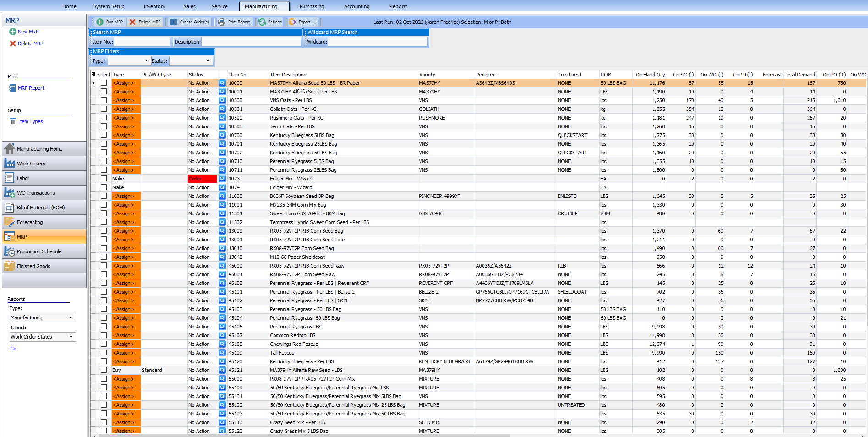
Task: Select checkbox for item 45121 Buy row
Action: pos(104,370)
